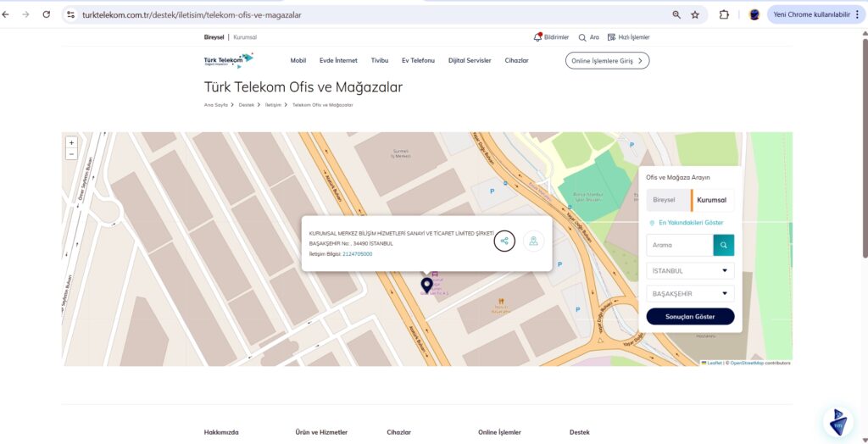This screenshot has height=444, width=868.
Task: Click the map location pin marker
Action: pos(426,285)
